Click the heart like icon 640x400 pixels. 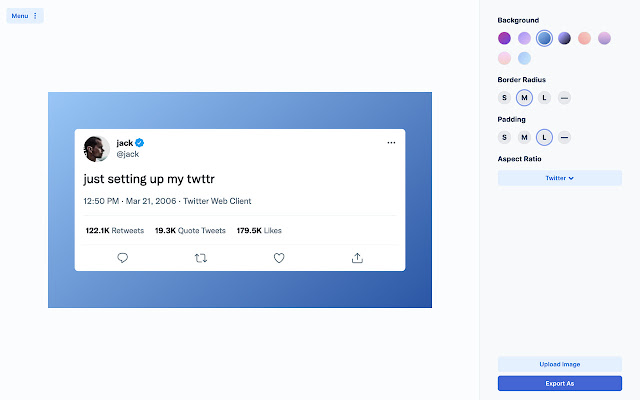pyautogui.click(x=279, y=257)
